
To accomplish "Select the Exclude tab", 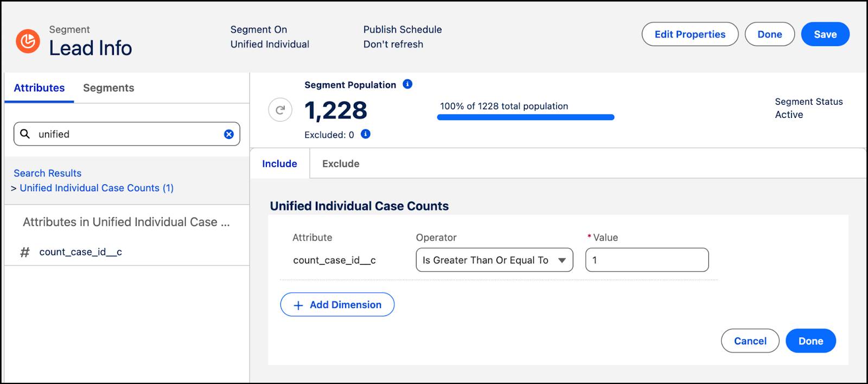I will pyautogui.click(x=341, y=163).
